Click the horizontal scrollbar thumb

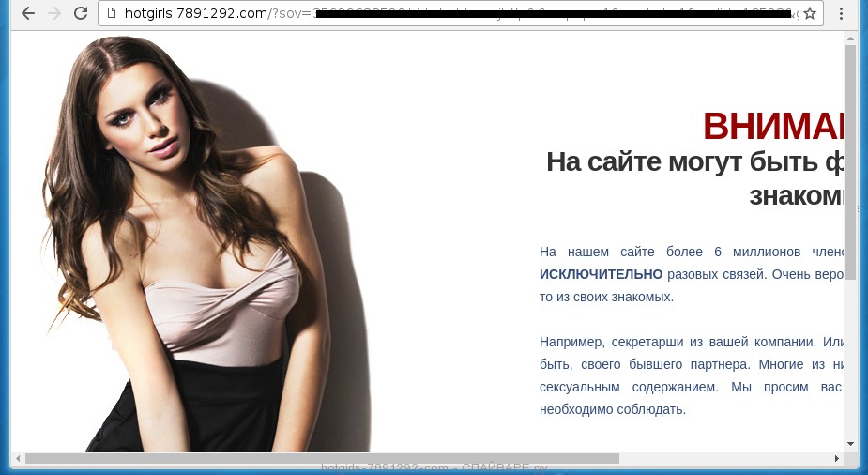(321, 458)
